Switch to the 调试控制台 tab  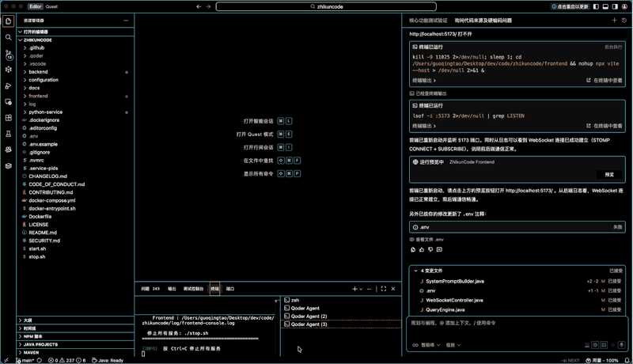point(193,289)
